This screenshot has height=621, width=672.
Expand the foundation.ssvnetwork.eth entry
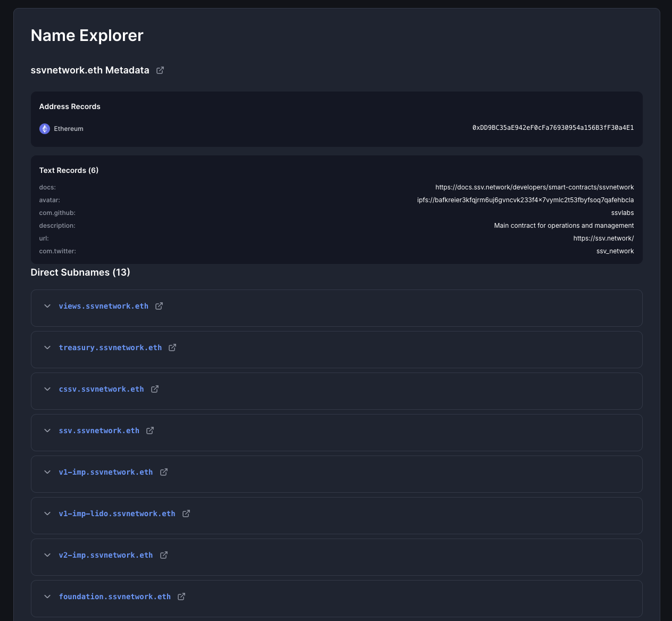point(47,597)
